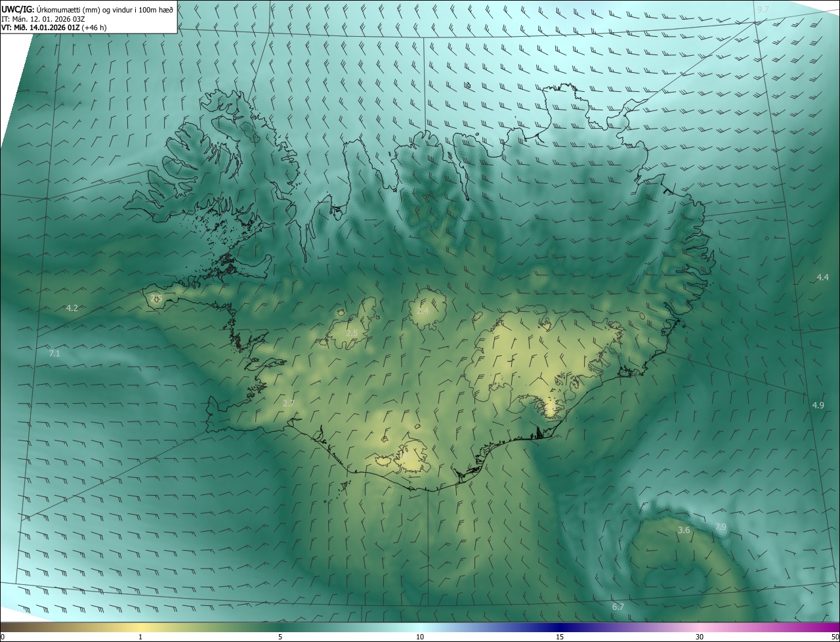840x642 pixels.
Task: Click the color scale tick label '15'
Action: coord(560,637)
